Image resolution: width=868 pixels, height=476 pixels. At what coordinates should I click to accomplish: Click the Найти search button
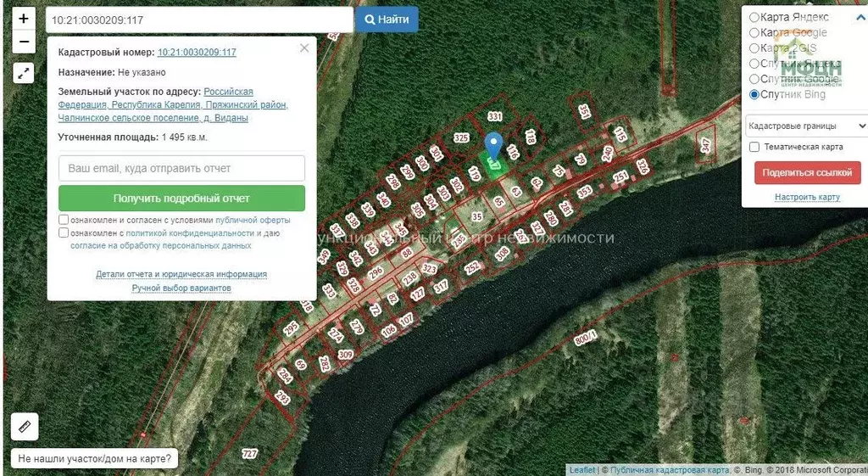tap(387, 20)
